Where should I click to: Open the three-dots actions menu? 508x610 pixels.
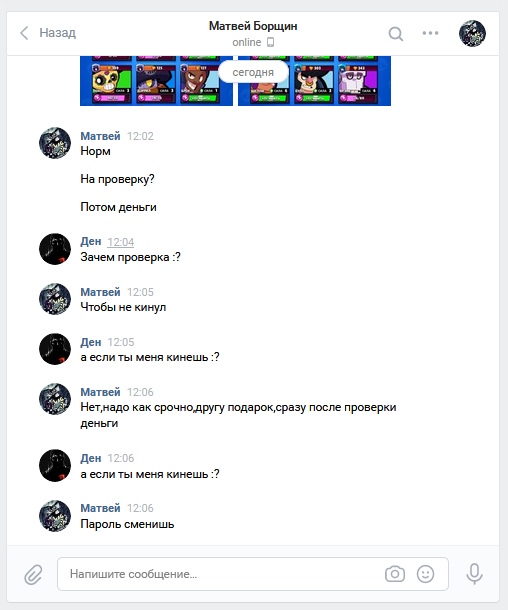point(430,33)
